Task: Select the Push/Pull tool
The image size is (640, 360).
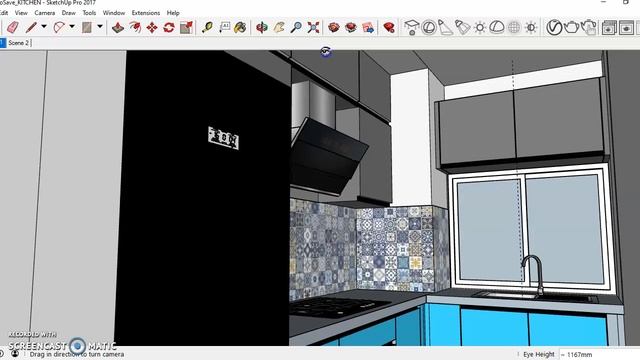Action: [118, 27]
